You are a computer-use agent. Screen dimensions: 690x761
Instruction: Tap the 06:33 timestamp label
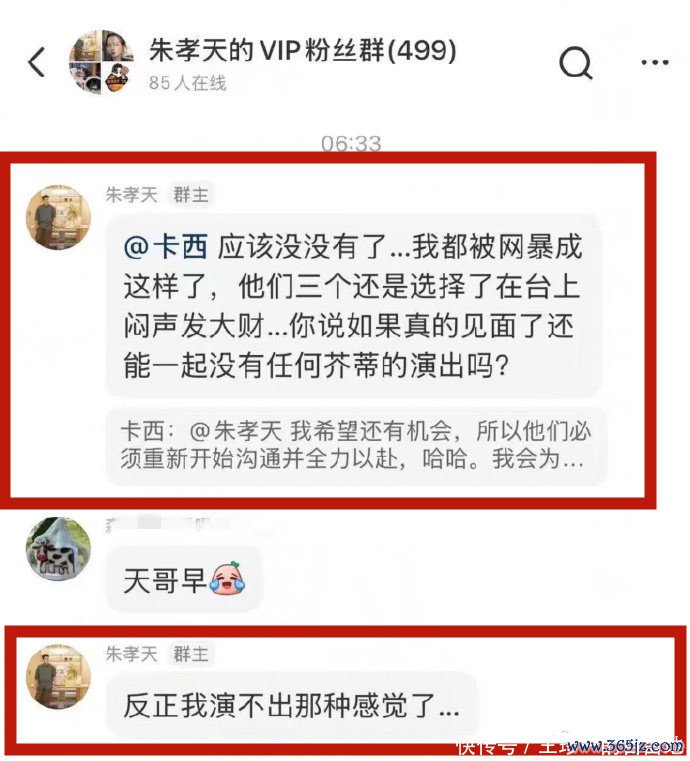pyautogui.click(x=351, y=143)
